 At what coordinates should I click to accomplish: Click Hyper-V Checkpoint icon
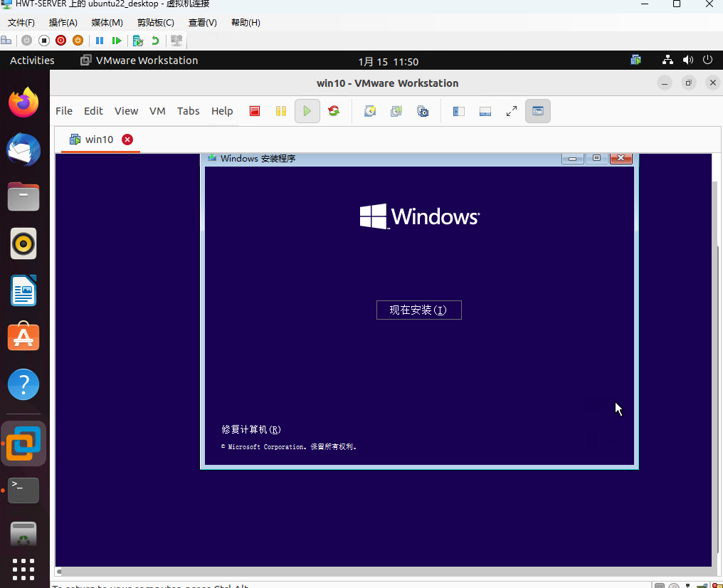pyautogui.click(x=137, y=41)
